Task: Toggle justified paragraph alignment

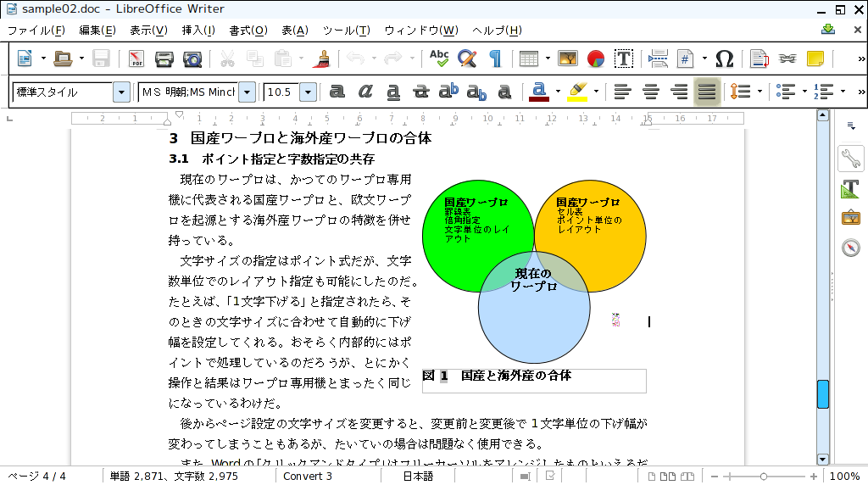Action: point(706,92)
